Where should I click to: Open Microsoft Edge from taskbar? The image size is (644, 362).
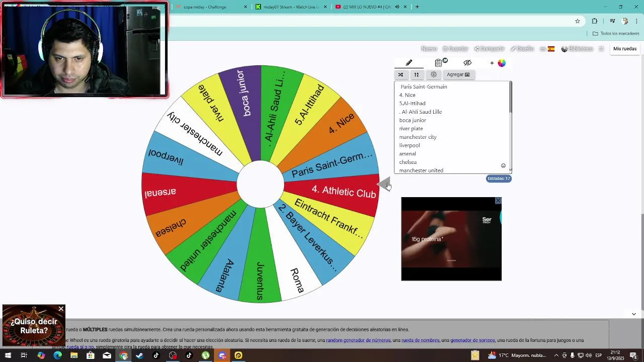click(x=57, y=355)
